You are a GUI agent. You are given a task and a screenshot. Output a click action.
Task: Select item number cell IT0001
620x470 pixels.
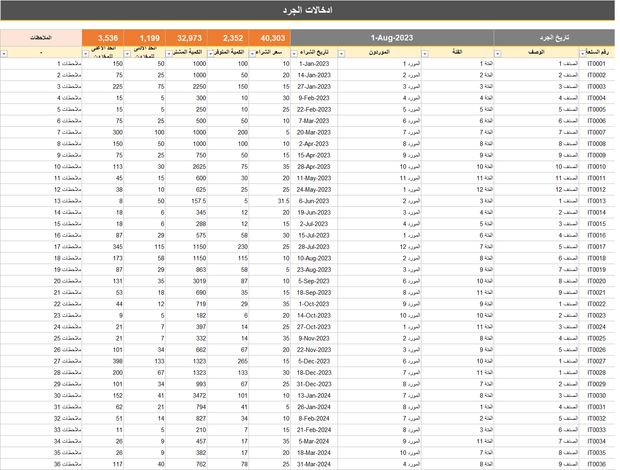597,64
